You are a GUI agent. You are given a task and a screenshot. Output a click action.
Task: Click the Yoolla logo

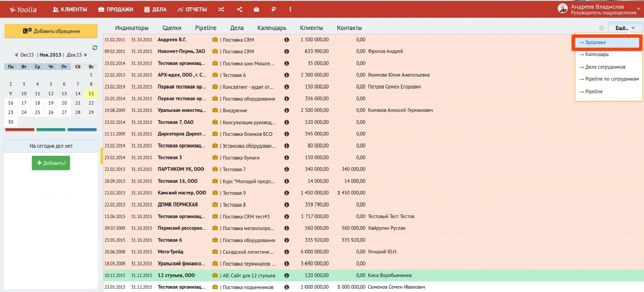click(23, 9)
